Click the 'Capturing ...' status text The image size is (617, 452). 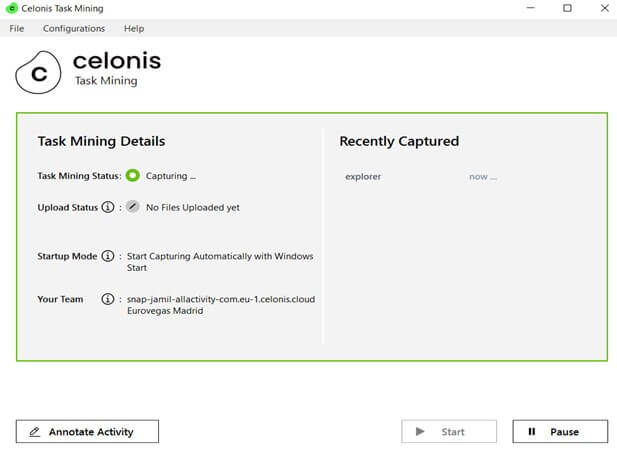170,176
